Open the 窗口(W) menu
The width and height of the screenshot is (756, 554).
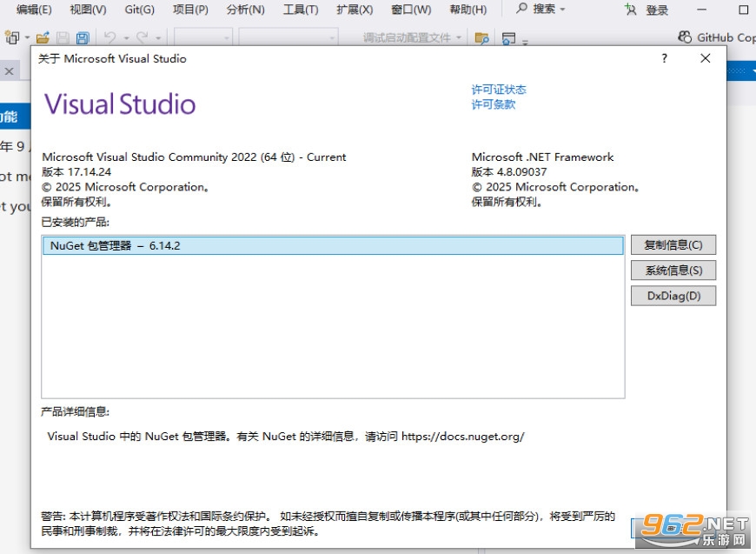[x=411, y=10]
